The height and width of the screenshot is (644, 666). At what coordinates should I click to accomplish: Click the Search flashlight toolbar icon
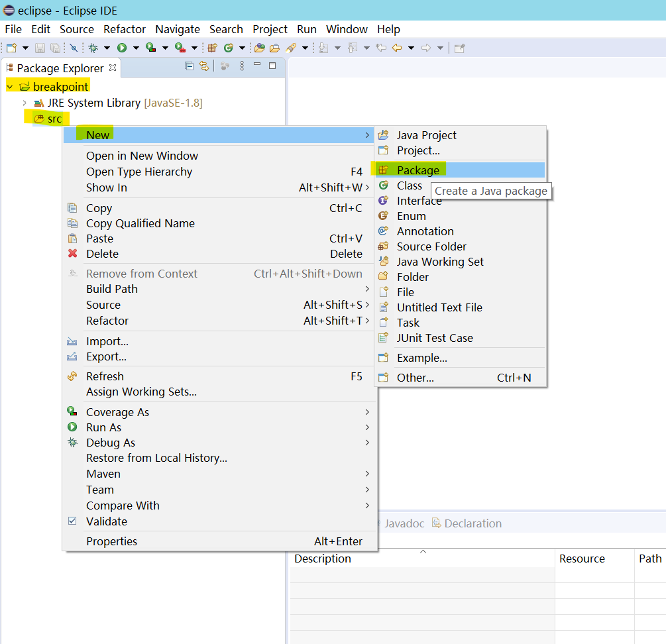291,48
